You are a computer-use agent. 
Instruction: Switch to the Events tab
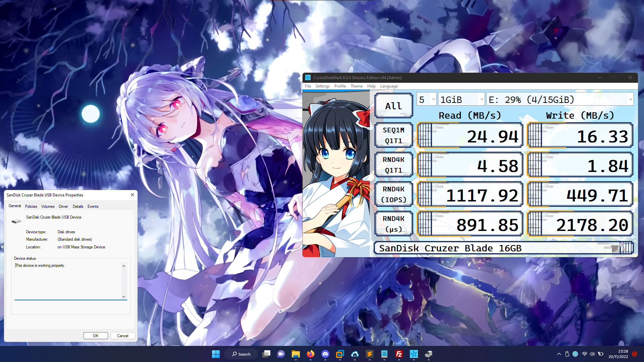pos(93,206)
